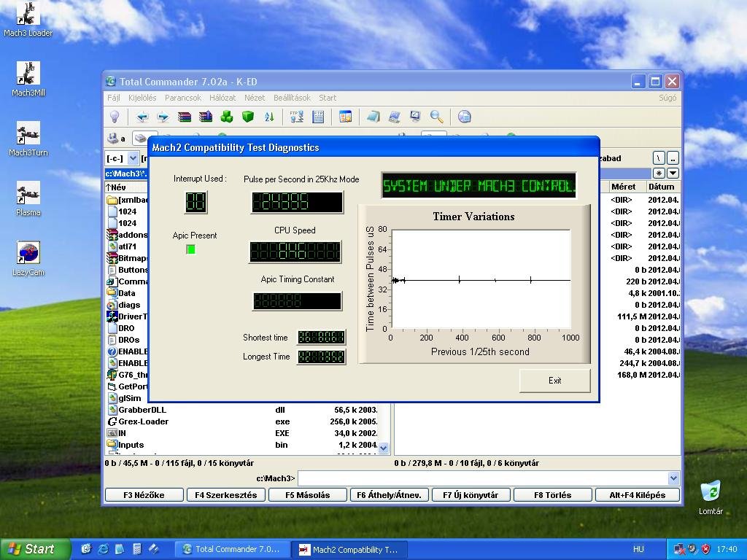The width and height of the screenshot is (747, 560).
Task: Click the F5 Másolás button
Action: point(308,495)
